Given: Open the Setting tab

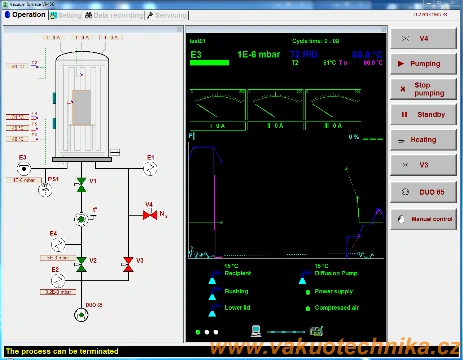Looking at the screenshot, I should [x=66, y=15].
